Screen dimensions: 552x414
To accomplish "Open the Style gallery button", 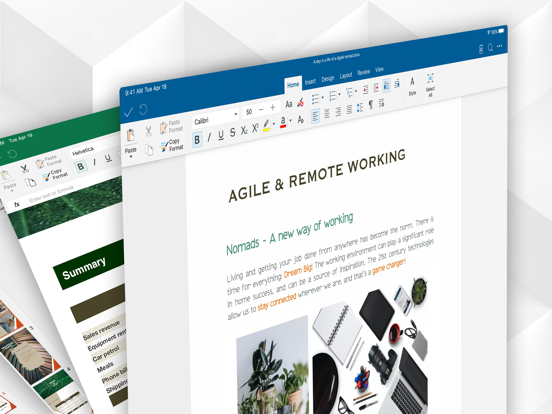I will click(412, 86).
